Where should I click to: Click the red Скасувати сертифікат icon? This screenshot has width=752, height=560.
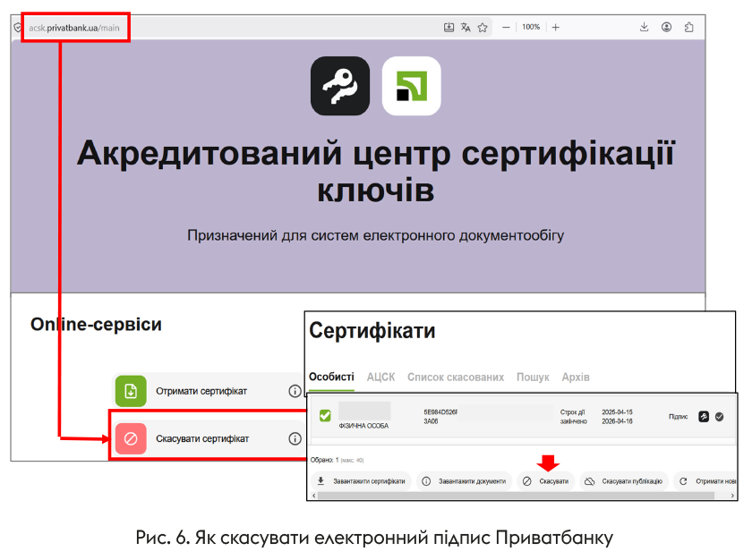coord(131,438)
